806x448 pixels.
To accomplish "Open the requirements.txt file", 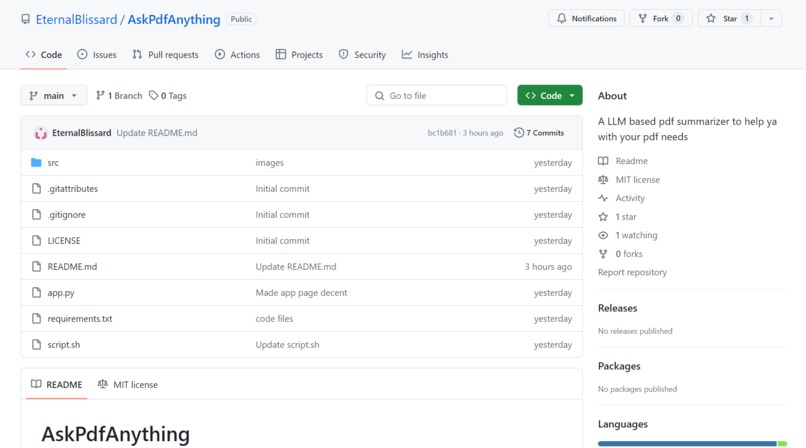I will click(80, 319).
